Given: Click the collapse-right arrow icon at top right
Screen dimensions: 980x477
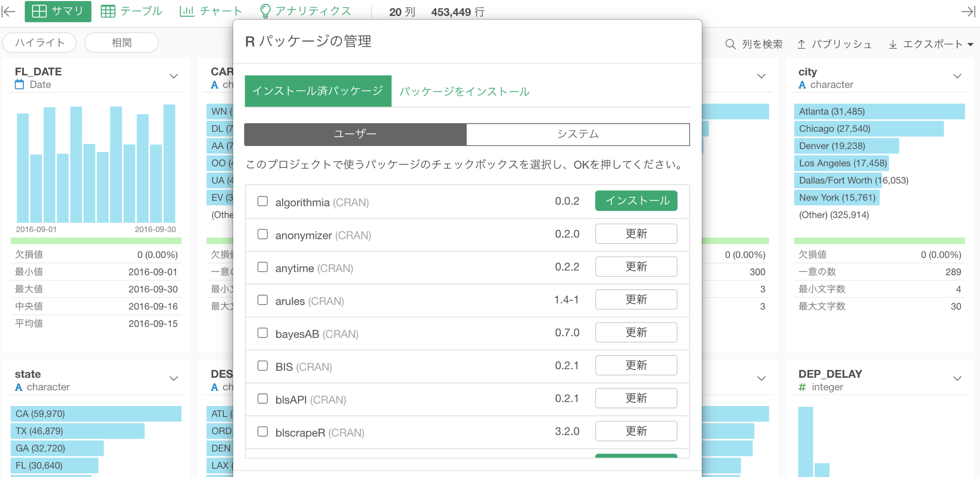Looking at the screenshot, I should (968, 11).
